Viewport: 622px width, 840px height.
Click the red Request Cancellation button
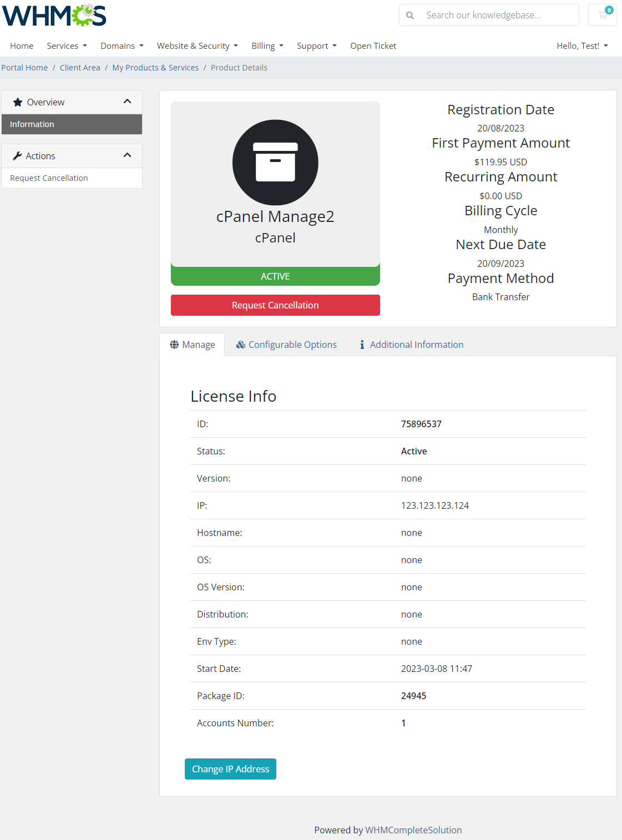(x=275, y=305)
